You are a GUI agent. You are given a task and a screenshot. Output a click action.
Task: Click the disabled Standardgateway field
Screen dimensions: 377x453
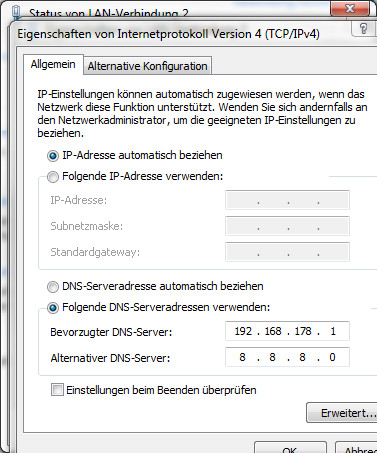click(287, 252)
